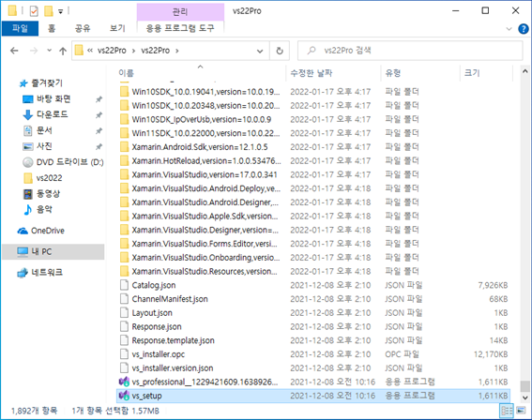This screenshot has width=532, height=420.
Task: Expand the ribbon chevron
Action: point(509,29)
